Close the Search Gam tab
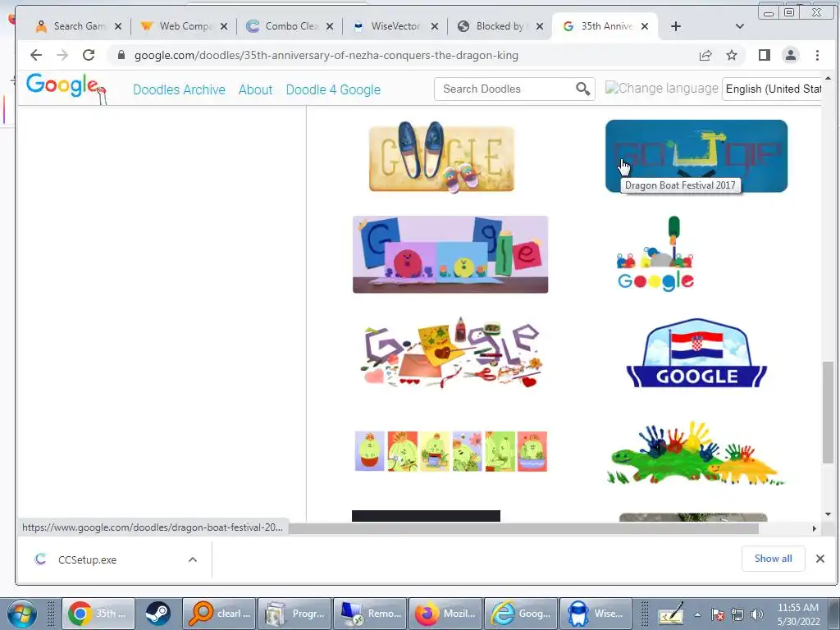The height and width of the screenshot is (630, 840). pyautogui.click(x=118, y=26)
